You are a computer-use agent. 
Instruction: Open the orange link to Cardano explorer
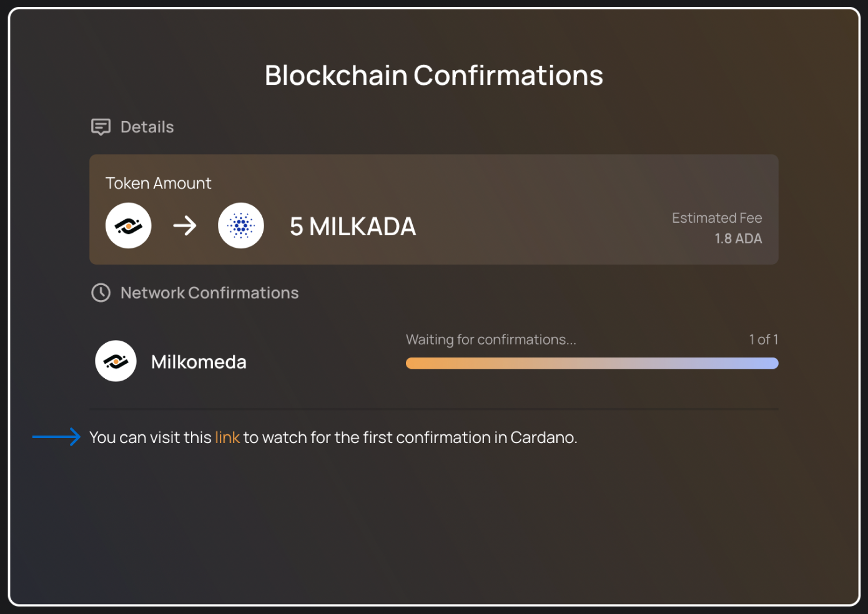[x=227, y=437]
